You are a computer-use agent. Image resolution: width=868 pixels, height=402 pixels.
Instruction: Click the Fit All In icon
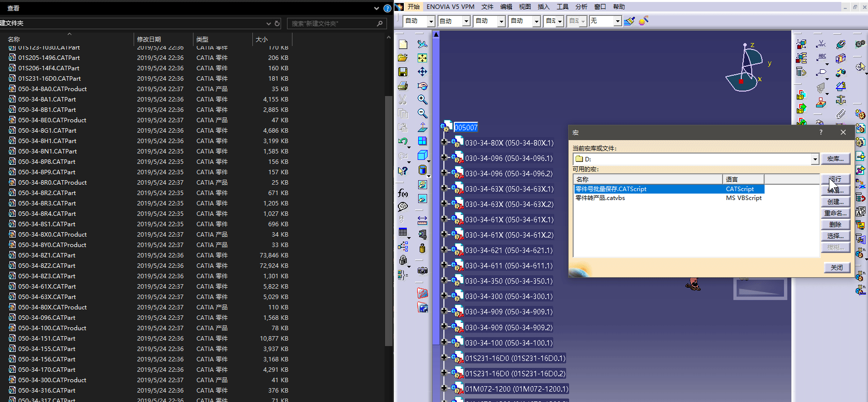click(422, 58)
